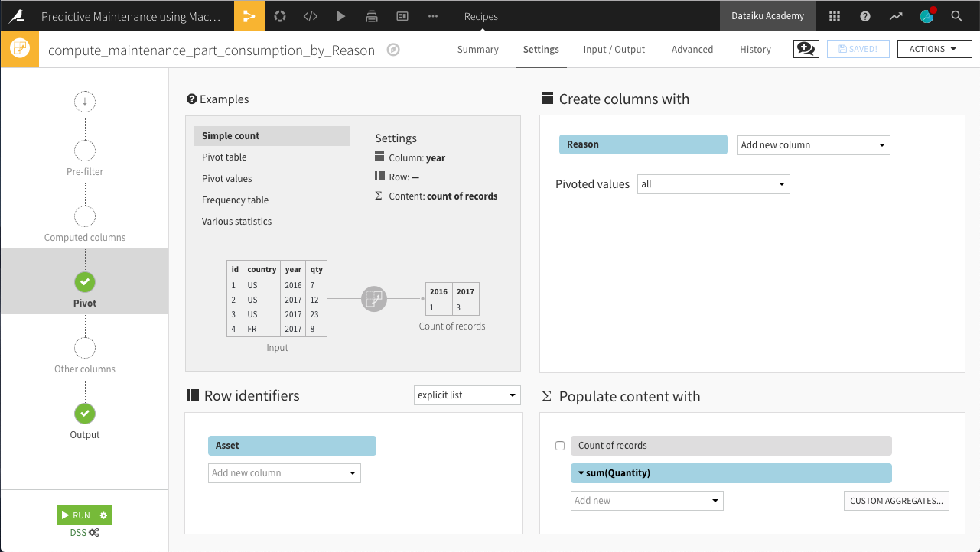This screenshot has width=980, height=552.
Task: Open the explicit list dropdown
Action: 467,395
